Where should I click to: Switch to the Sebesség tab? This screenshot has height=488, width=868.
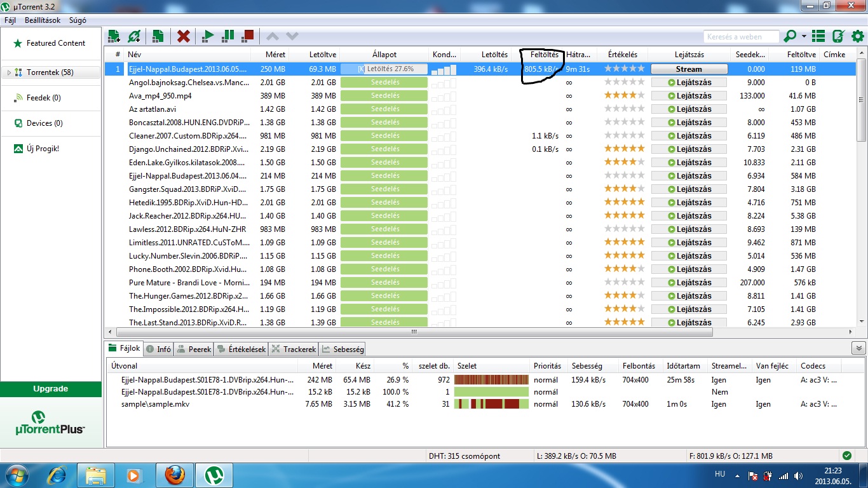coord(342,349)
